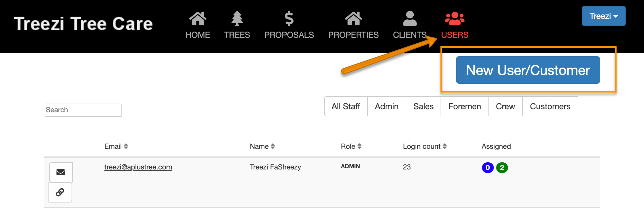Click the Home house icon
Viewport: 644px width, 209px height.
pos(198,18)
